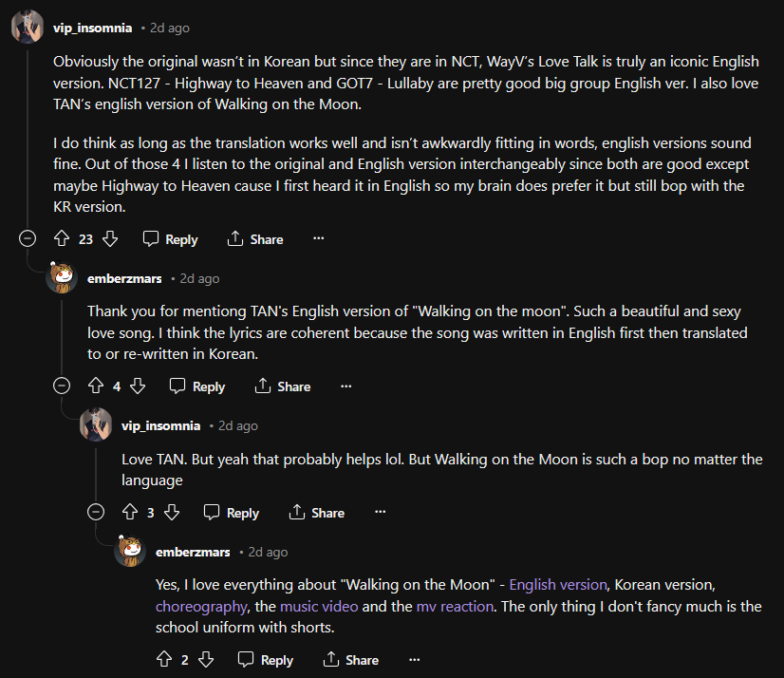The image size is (784, 678).
Task: Open more options on the 23-point comment
Action: pos(318,239)
